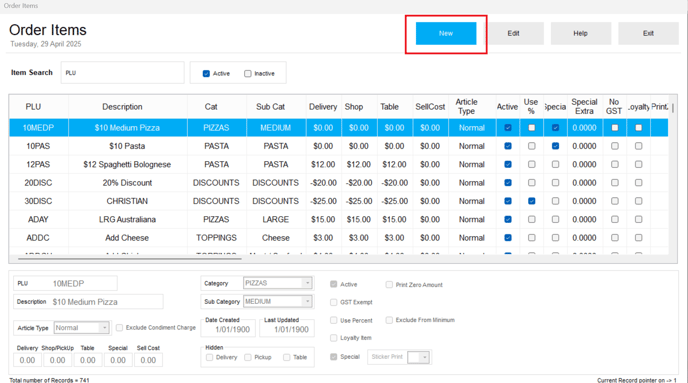688x383 pixels.
Task: Toggle Use % checkbox in 20DISC row
Action: (531, 183)
